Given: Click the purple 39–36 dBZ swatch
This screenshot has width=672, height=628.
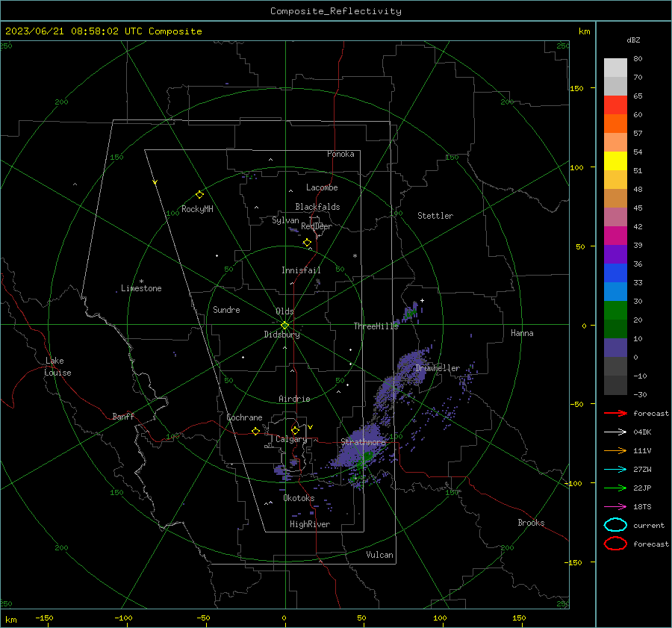Looking at the screenshot, I should pos(615,254).
